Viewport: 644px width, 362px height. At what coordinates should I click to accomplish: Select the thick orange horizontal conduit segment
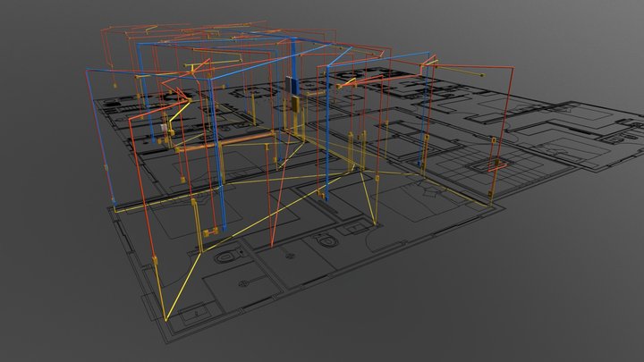click(x=226, y=141)
